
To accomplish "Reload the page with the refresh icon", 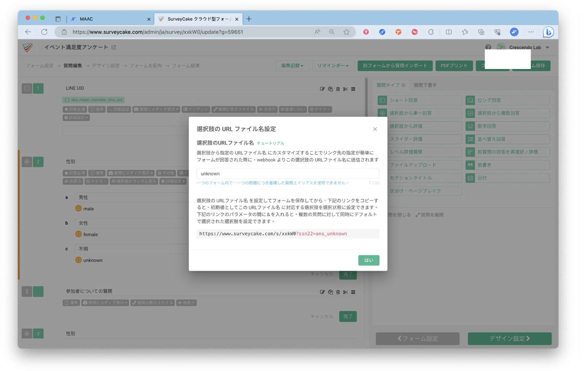I will (x=44, y=32).
